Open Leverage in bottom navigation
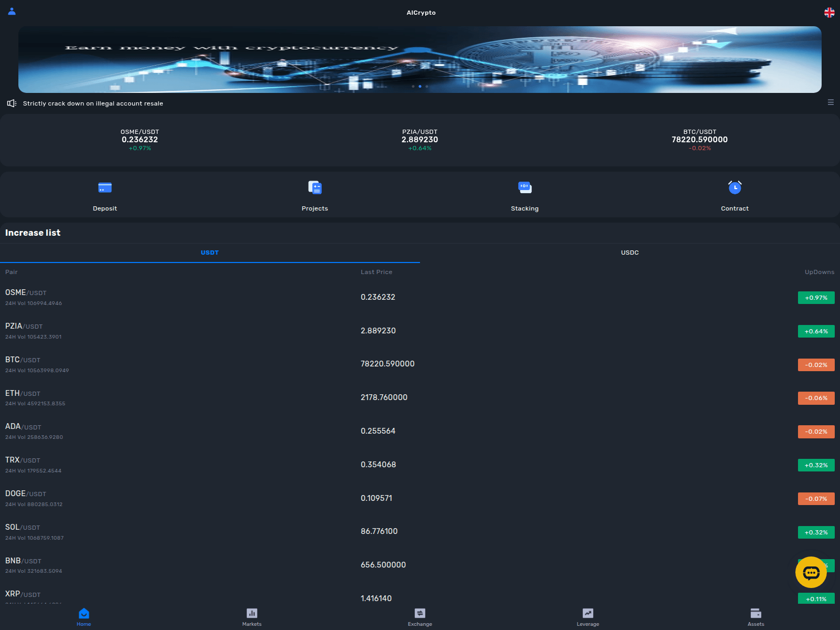The image size is (840, 630). tap(588, 617)
